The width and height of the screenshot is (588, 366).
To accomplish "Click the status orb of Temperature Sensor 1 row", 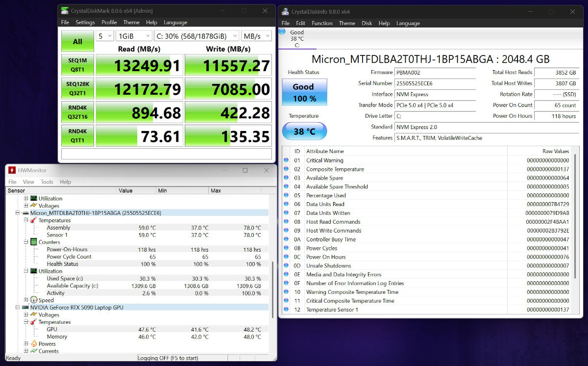I will [x=286, y=310].
